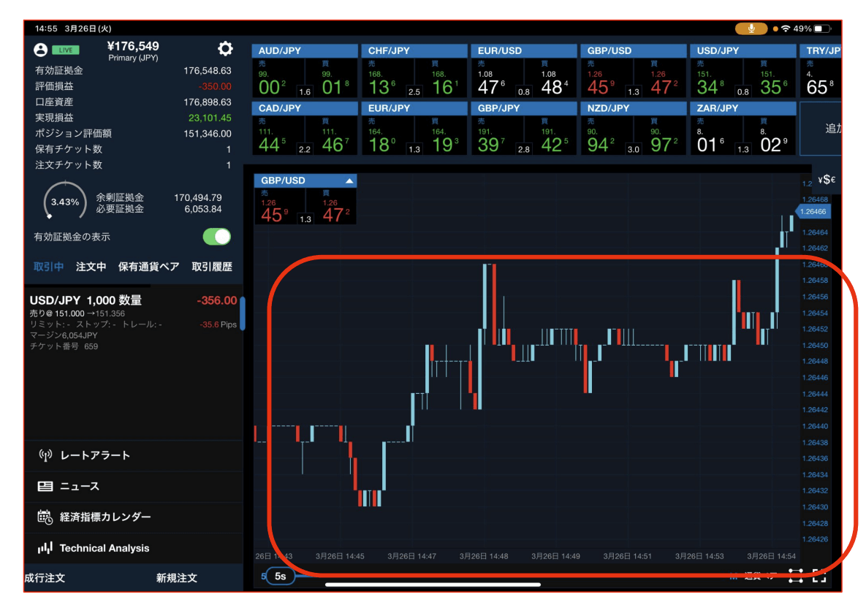
Task: Open the 取引履歴 tab
Action: click(x=213, y=266)
